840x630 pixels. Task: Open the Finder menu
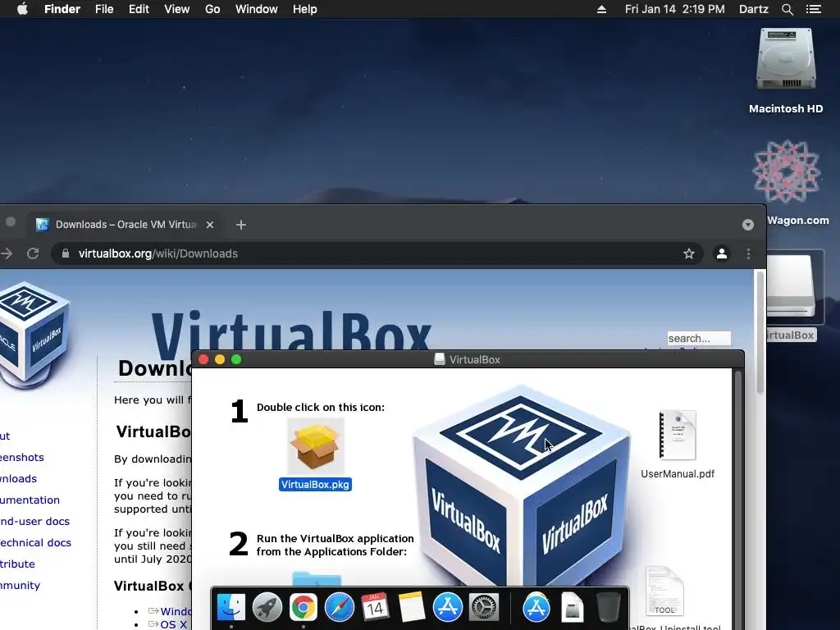click(x=62, y=9)
